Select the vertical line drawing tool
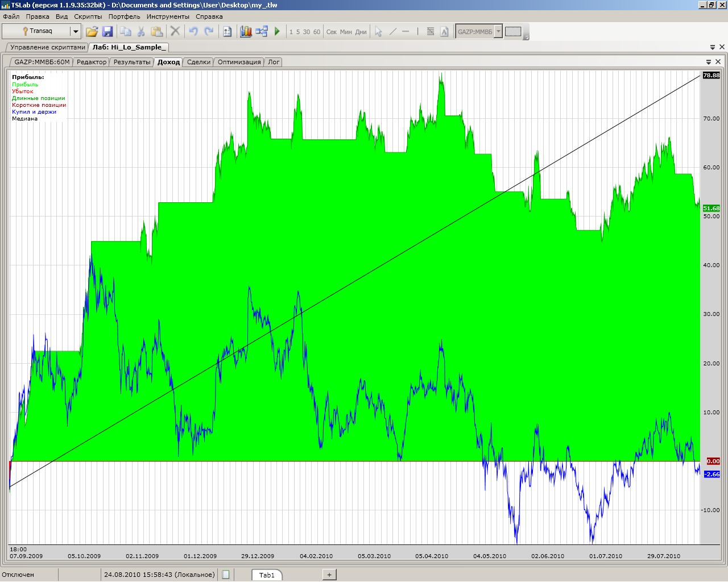This screenshot has height=582, width=728. click(x=417, y=31)
